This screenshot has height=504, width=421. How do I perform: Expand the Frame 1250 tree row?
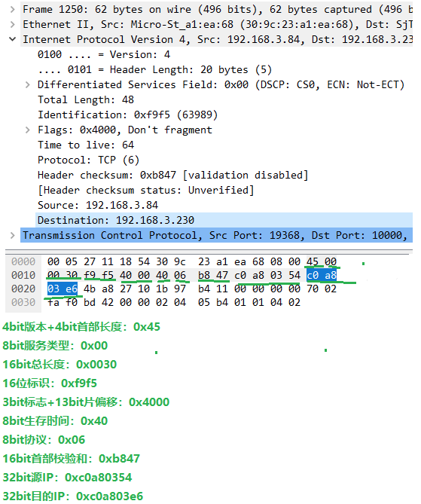(13, 9)
